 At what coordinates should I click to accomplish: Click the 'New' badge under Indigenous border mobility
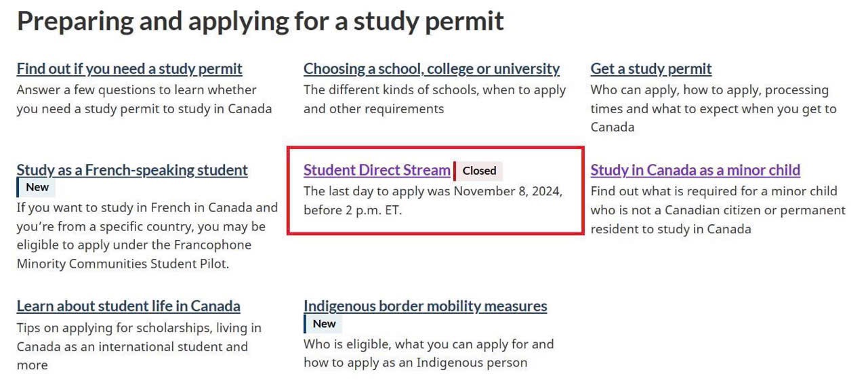tap(324, 324)
